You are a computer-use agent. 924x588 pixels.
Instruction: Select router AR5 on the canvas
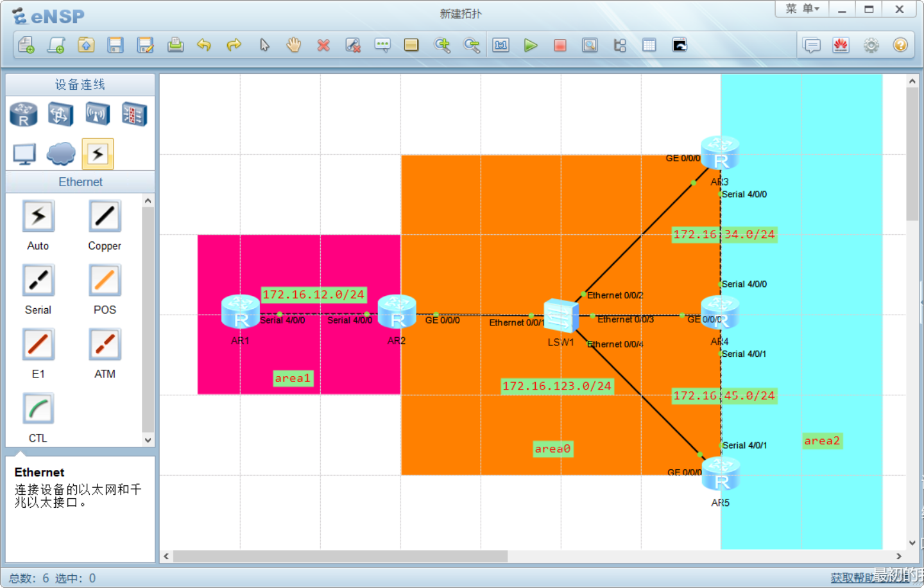[x=721, y=474]
